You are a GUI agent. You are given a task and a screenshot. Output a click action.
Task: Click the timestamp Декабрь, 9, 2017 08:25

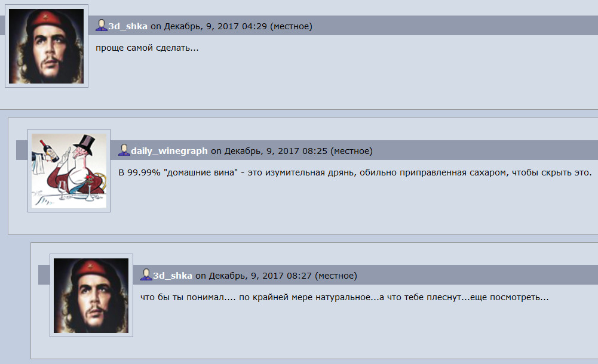(x=276, y=151)
